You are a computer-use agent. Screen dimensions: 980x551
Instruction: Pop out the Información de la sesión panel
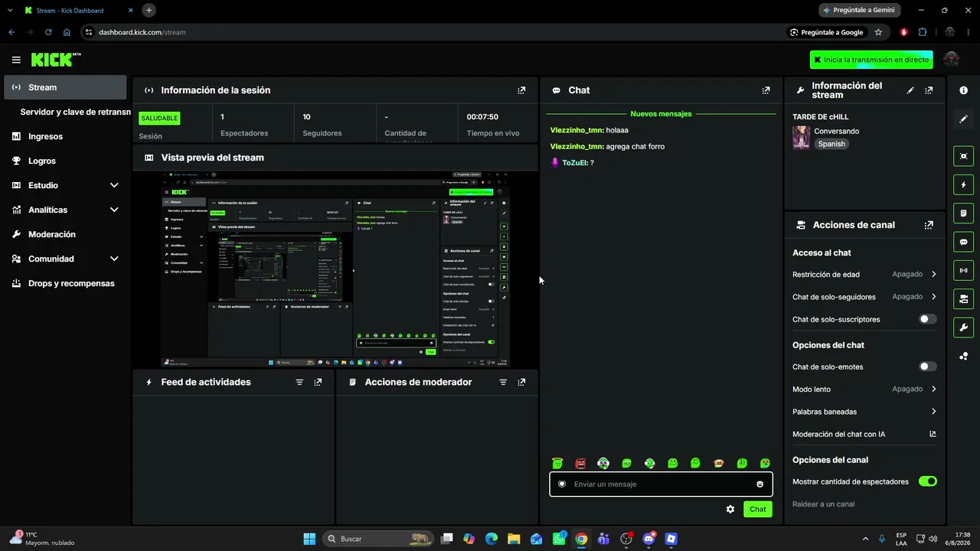521,90
